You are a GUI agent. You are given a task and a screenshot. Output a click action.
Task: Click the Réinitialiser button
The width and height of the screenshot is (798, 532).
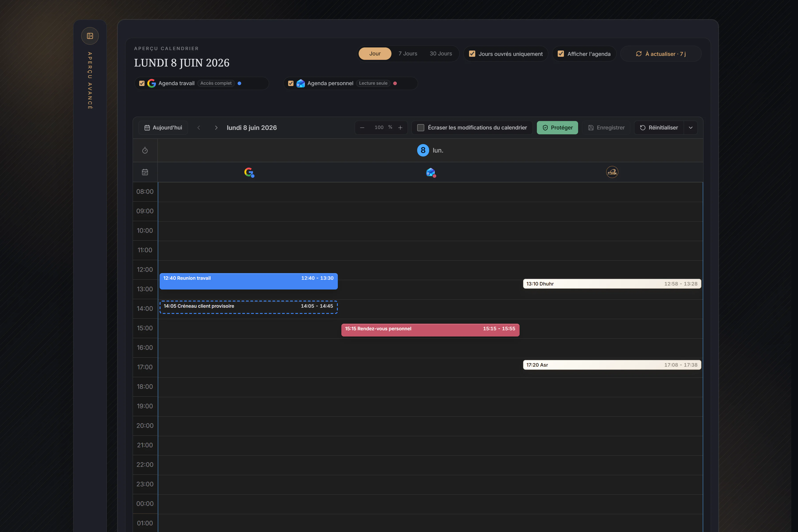[659, 128]
